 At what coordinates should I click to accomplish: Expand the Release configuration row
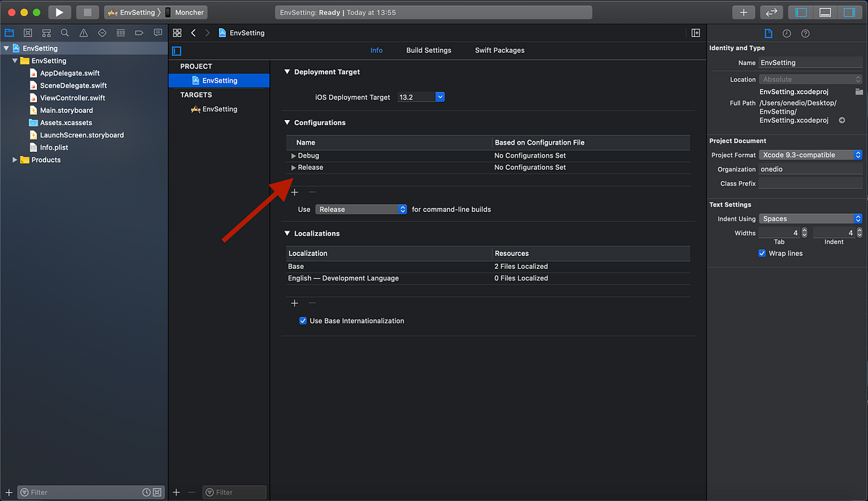click(x=294, y=167)
